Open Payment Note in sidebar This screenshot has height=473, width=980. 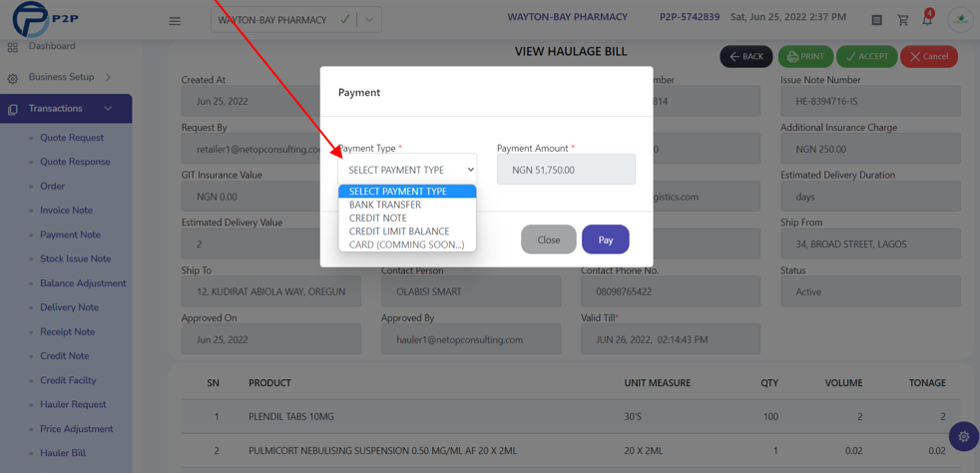point(70,235)
